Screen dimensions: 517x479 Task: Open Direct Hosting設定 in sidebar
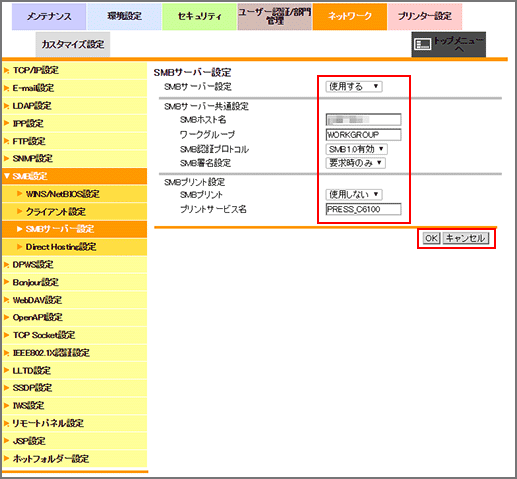(74, 247)
